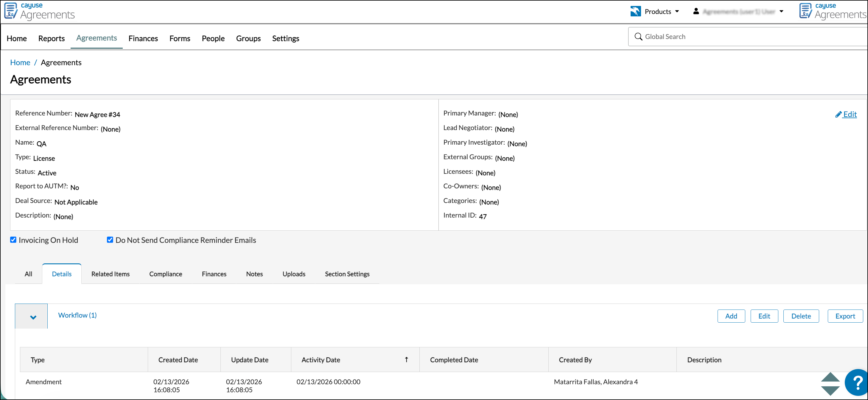Switch to the Details tab

[62, 274]
